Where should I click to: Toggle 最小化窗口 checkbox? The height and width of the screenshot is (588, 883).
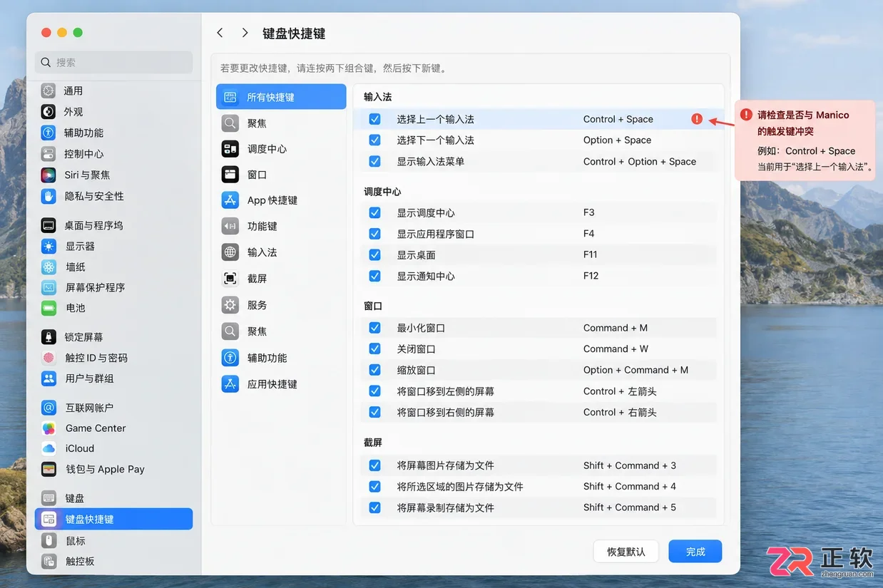[x=374, y=328]
